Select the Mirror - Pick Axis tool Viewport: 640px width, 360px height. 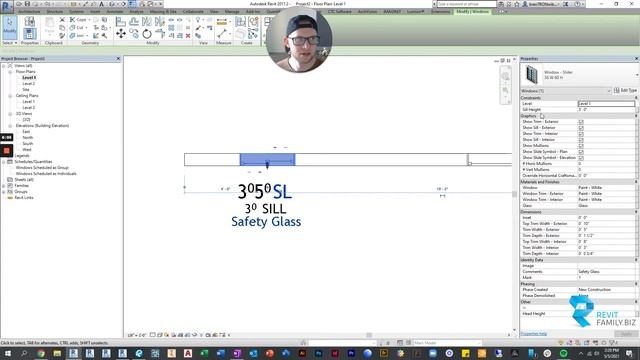pos(147,22)
